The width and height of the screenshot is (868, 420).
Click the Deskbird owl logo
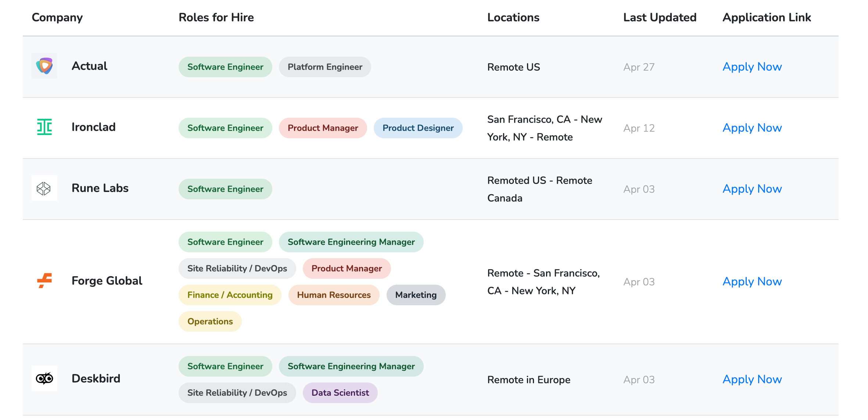(44, 378)
